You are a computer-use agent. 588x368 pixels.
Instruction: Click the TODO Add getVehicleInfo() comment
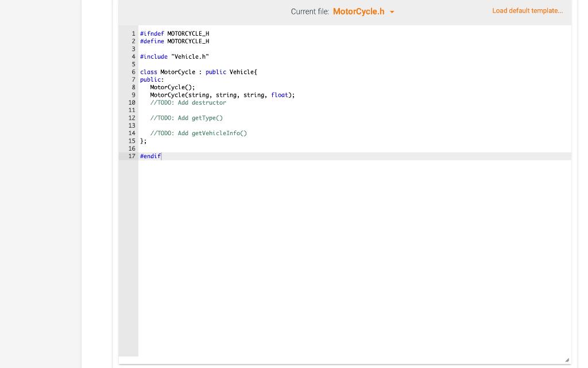tap(198, 133)
